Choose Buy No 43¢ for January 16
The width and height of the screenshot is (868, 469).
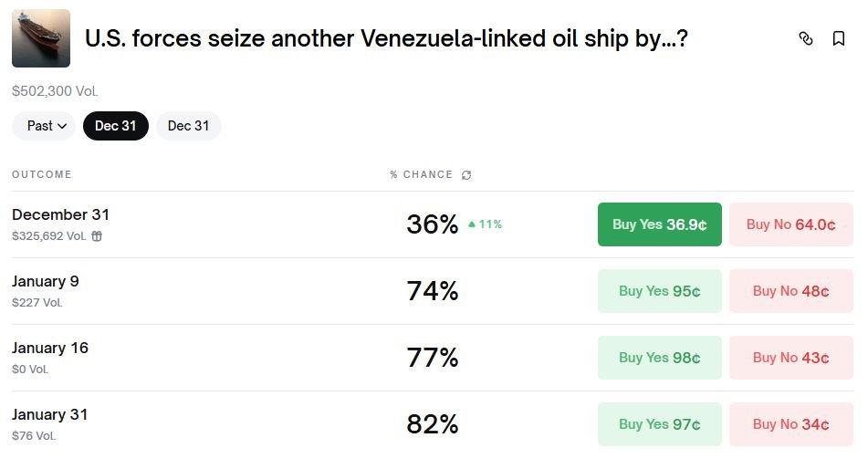pos(790,358)
